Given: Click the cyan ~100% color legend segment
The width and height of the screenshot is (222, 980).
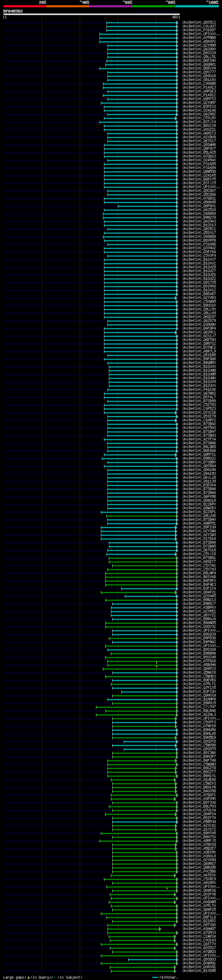Looking at the screenshot, I should coord(197,6).
